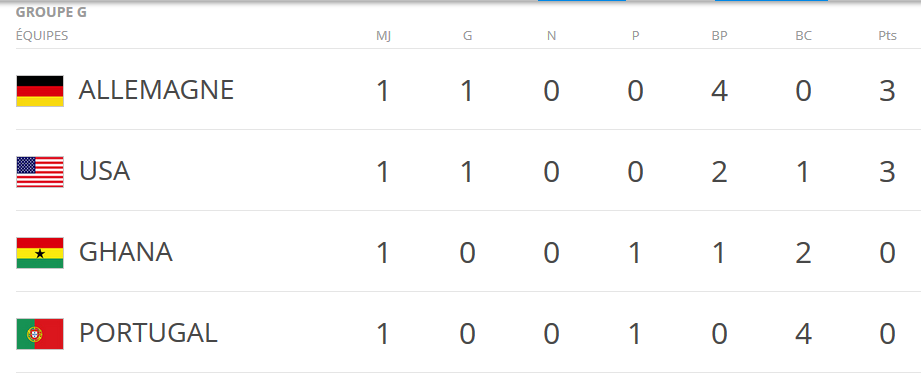Click the Germany flag icon
This screenshot has height=373, width=921.
(x=39, y=91)
